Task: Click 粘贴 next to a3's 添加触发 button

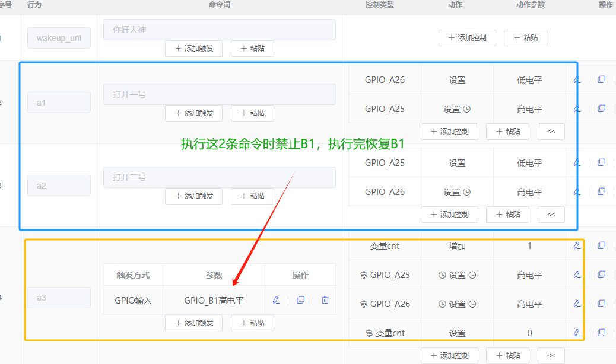Action: coord(252,323)
